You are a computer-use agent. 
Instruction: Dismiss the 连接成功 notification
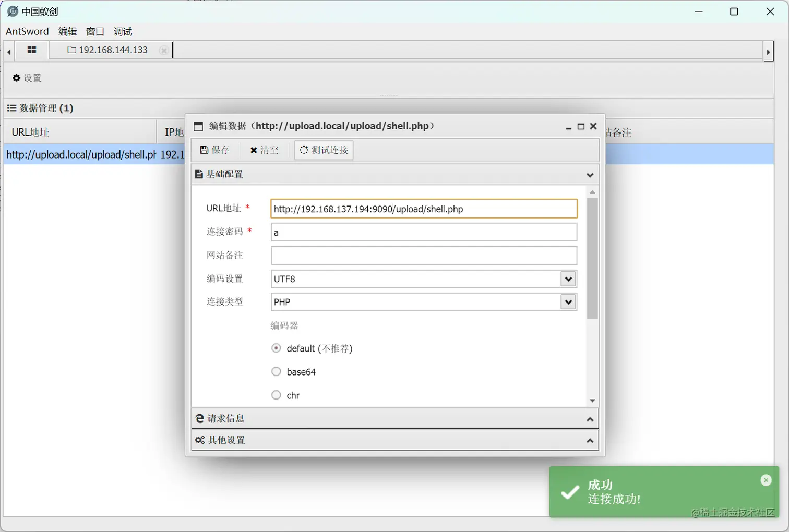[x=766, y=480]
